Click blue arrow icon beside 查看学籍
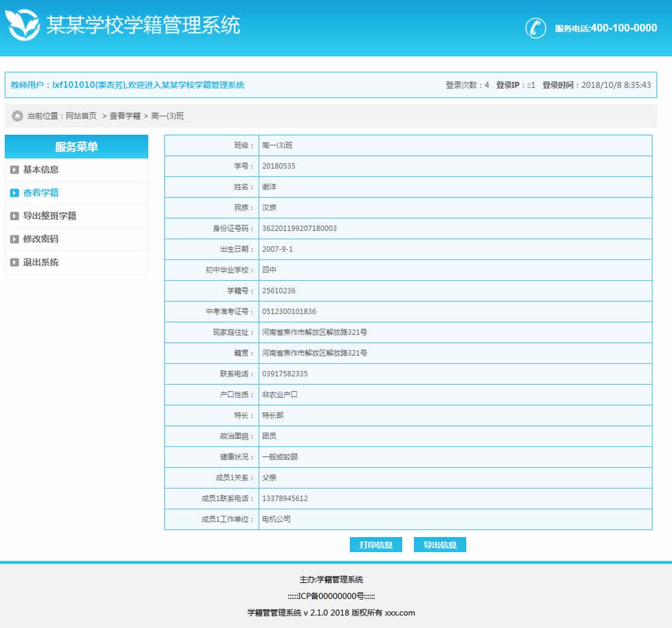This screenshot has width=672, height=628. pyautogui.click(x=15, y=193)
